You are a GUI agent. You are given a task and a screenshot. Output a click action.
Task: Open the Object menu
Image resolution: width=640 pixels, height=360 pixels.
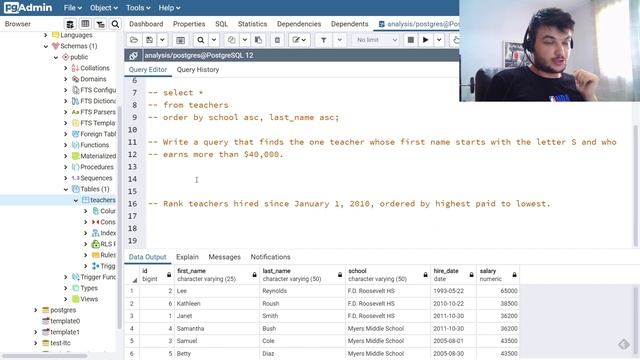(x=104, y=8)
